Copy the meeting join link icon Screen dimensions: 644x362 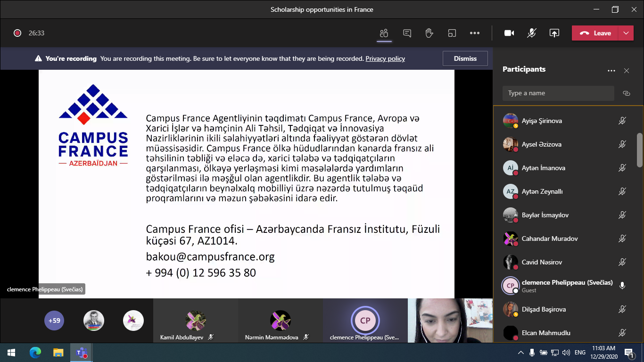(x=627, y=93)
